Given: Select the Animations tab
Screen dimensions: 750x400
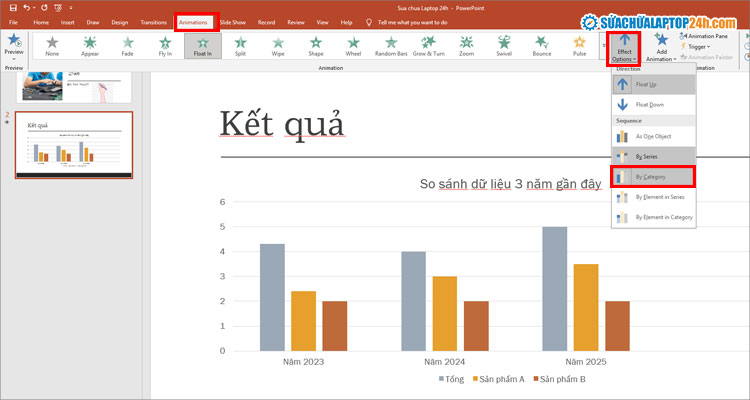Looking at the screenshot, I should [x=193, y=22].
